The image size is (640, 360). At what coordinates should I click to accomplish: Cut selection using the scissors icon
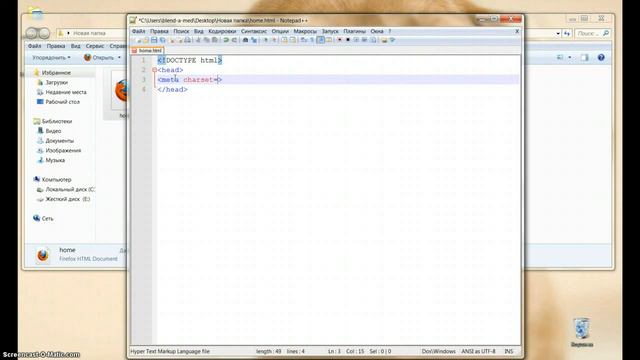(198, 40)
